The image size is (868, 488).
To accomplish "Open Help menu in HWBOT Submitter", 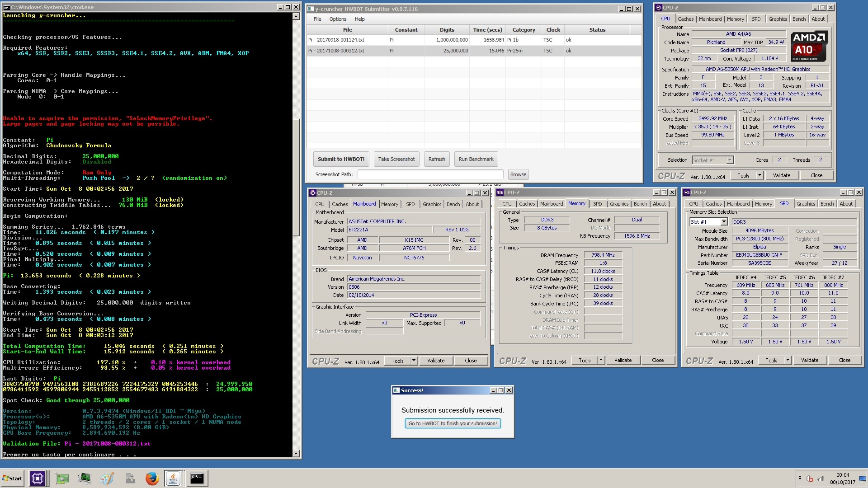I will coord(359,19).
